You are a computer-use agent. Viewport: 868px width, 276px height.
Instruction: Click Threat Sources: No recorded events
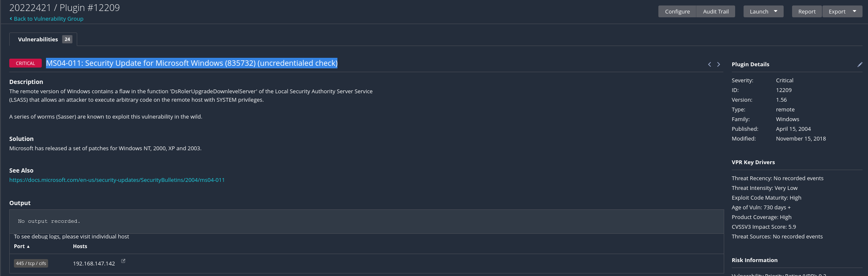pyautogui.click(x=777, y=236)
